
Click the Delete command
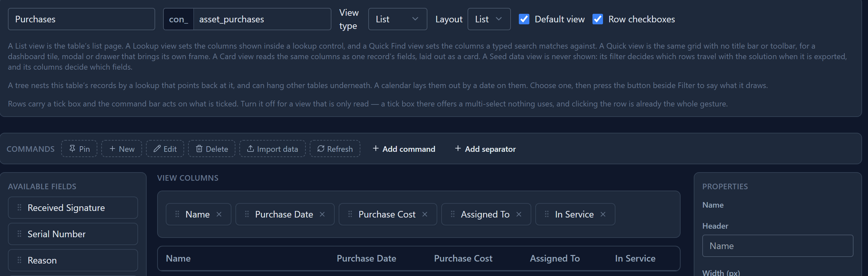[x=212, y=149]
